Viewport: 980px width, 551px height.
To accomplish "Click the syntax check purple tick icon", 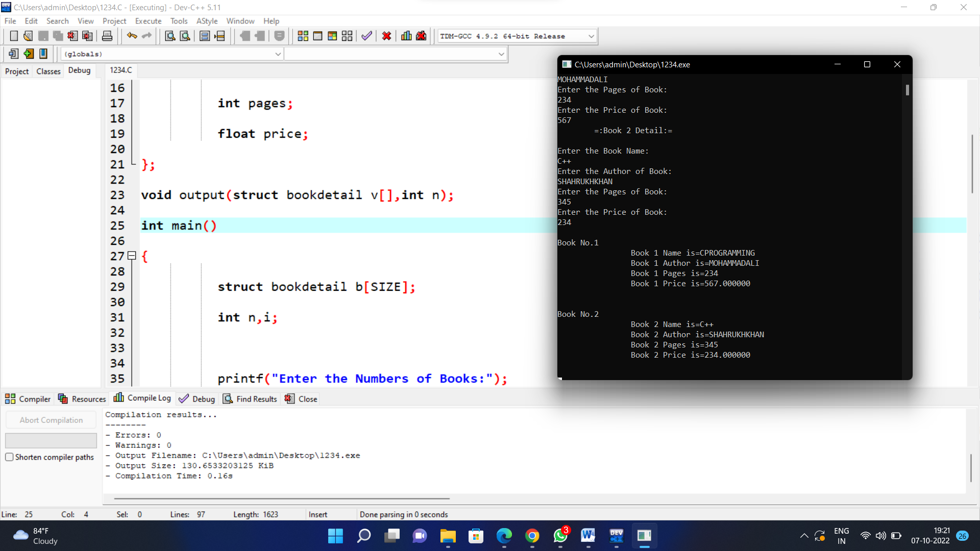I will 366,36.
